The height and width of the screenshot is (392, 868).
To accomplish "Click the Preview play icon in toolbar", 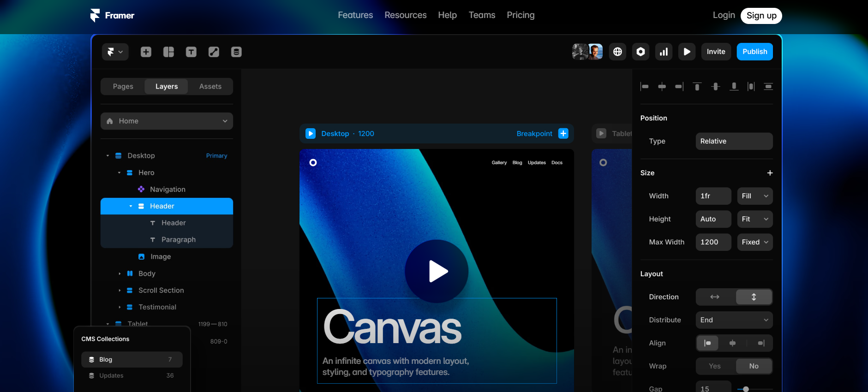I will (x=687, y=52).
